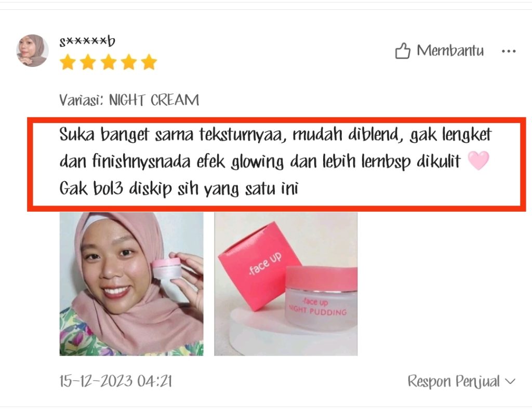
Task: Click the review text starting 'Suka banget'
Action: click(275, 161)
